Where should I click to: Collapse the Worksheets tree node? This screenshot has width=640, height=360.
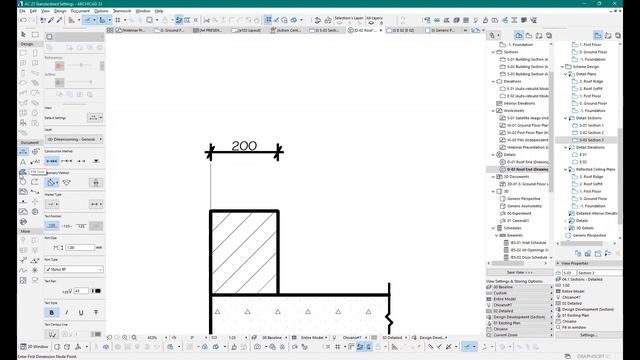point(493,111)
